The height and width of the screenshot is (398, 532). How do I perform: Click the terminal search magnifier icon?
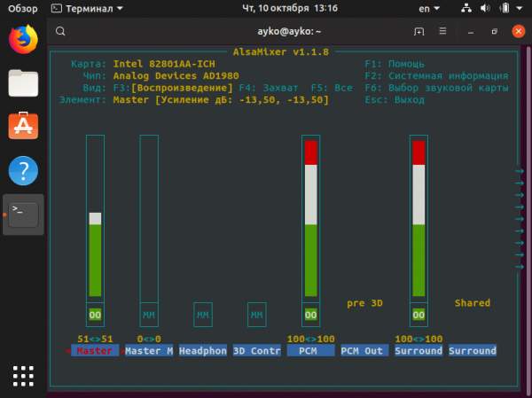click(x=60, y=31)
